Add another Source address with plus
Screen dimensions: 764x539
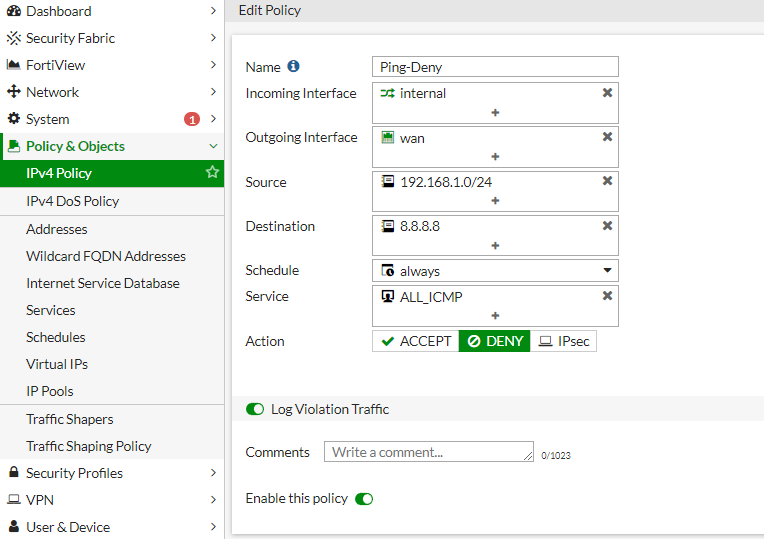pyautogui.click(x=495, y=201)
